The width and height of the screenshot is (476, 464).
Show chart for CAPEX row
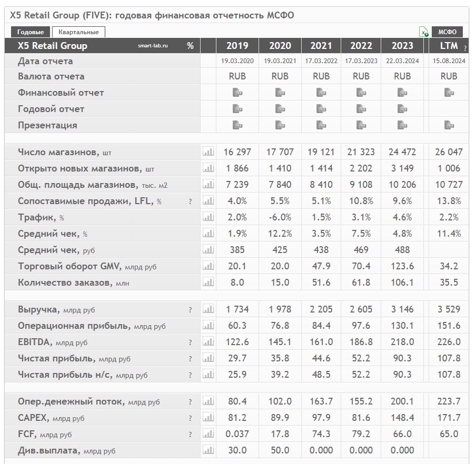[x=208, y=418]
